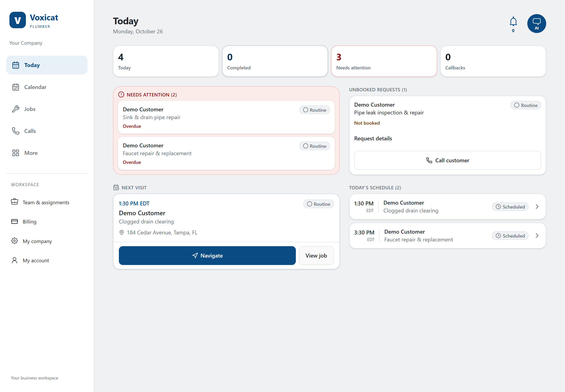Open the Today menu item
The image size is (565, 392).
tap(47, 65)
